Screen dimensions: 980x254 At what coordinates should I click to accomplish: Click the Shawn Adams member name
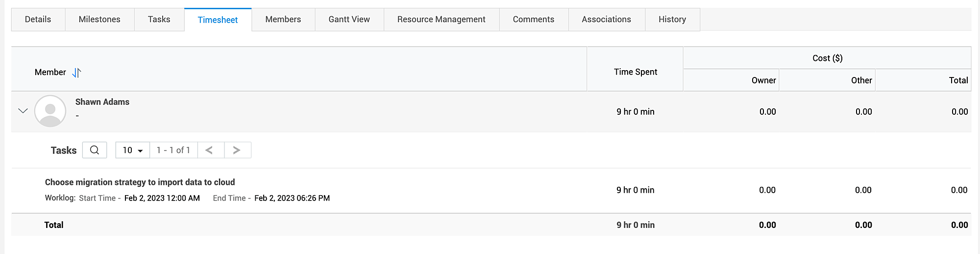102,102
